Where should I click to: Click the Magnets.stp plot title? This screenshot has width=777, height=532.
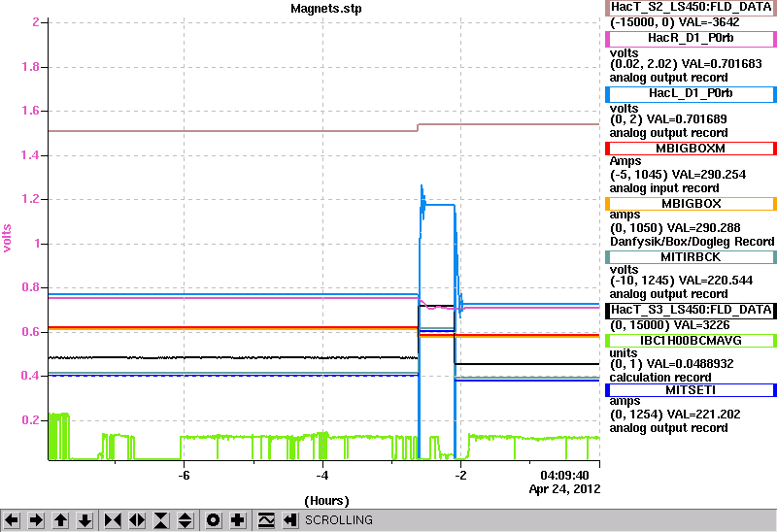[x=326, y=9]
